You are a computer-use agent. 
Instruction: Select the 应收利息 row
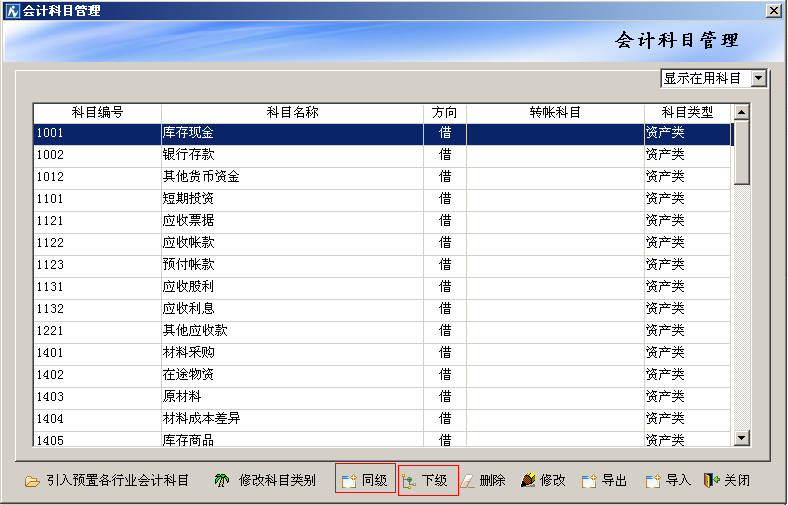(382, 309)
